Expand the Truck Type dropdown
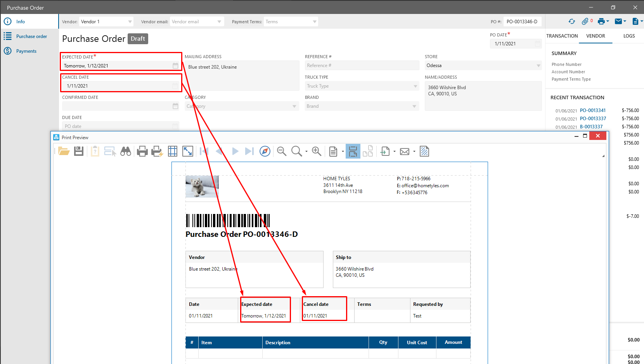Image resolution: width=644 pixels, height=364 pixels. [415, 86]
